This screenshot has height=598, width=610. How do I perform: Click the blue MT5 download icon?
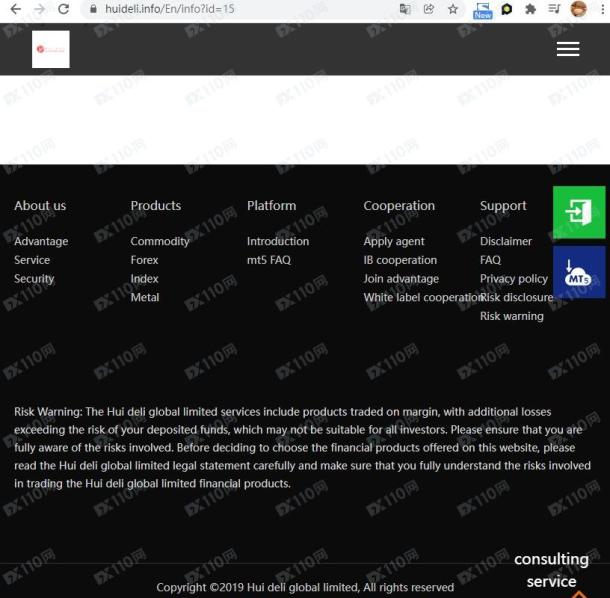579,272
